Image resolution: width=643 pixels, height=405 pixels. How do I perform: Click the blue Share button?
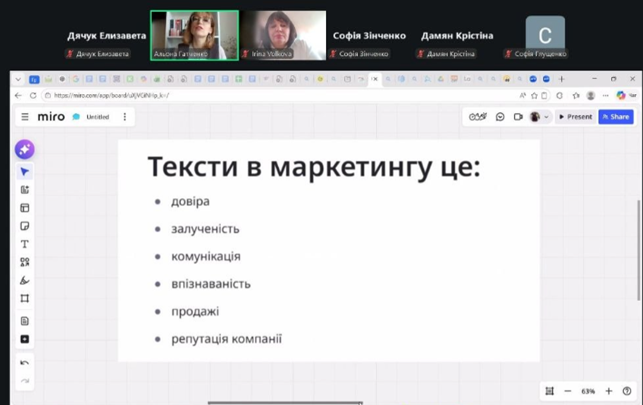[616, 117]
